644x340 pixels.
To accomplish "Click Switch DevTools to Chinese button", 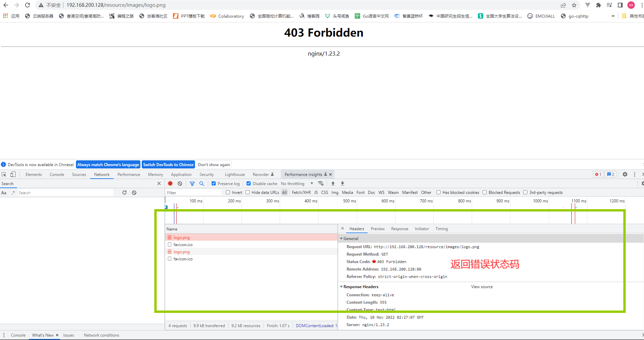I will [168, 164].
